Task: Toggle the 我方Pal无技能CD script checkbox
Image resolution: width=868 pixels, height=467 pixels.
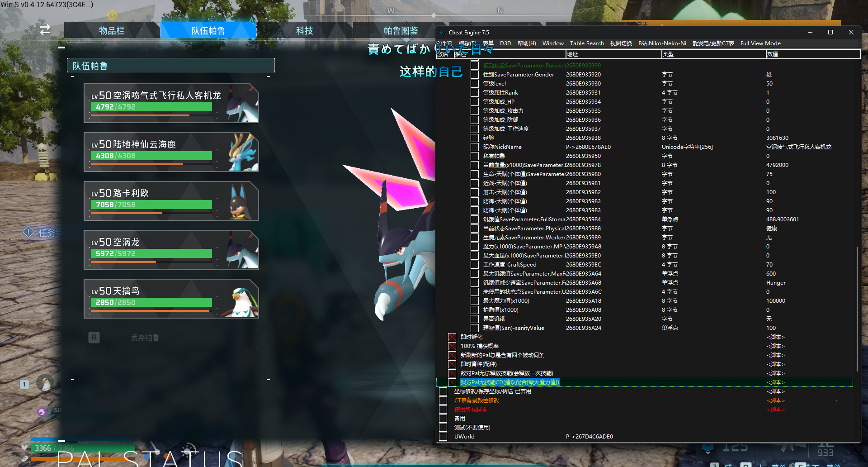Action: tap(452, 382)
